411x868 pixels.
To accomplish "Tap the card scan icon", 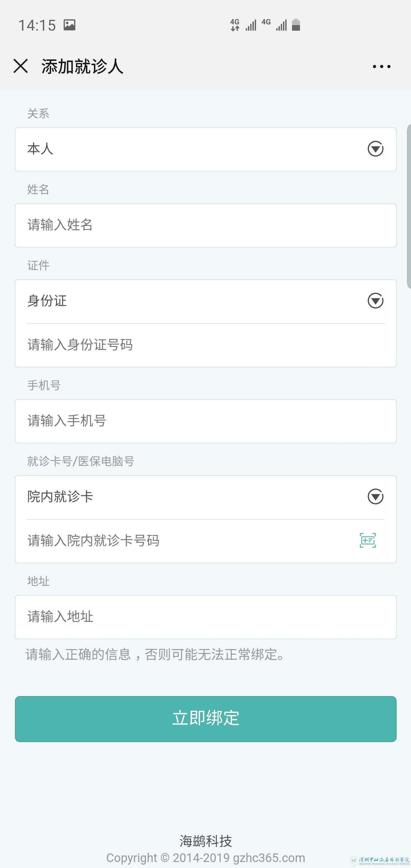I will tap(368, 541).
